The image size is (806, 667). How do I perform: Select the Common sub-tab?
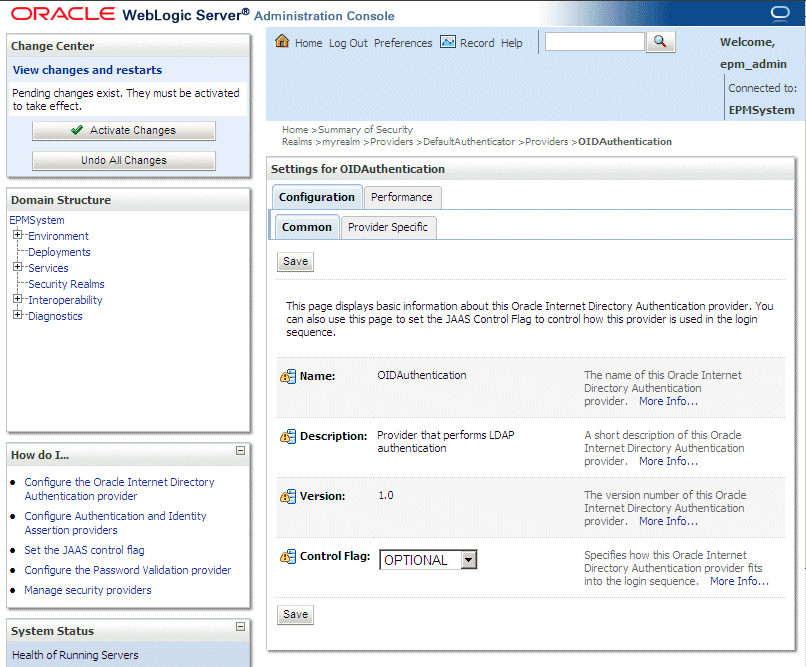pyautogui.click(x=307, y=227)
